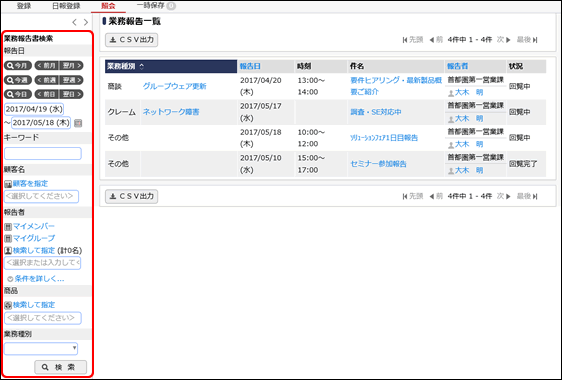Open グループウェア更新 link

175,86
